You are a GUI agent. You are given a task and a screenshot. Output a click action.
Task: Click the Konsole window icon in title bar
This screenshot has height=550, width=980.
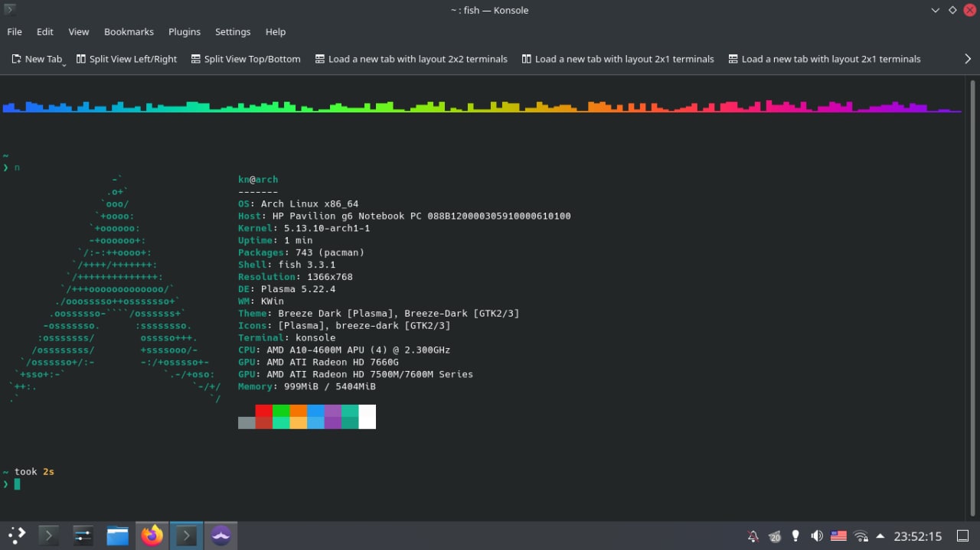9,10
